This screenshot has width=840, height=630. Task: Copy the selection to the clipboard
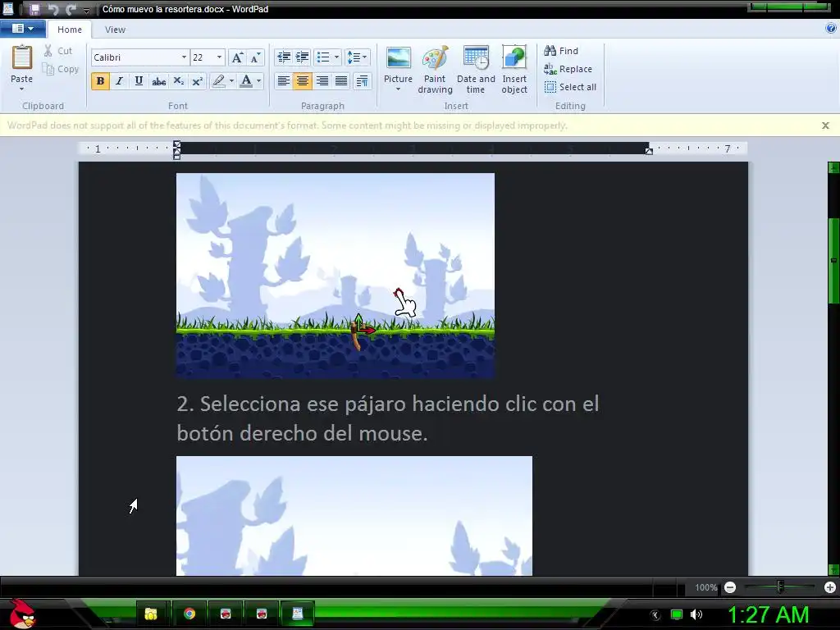click(x=61, y=69)
